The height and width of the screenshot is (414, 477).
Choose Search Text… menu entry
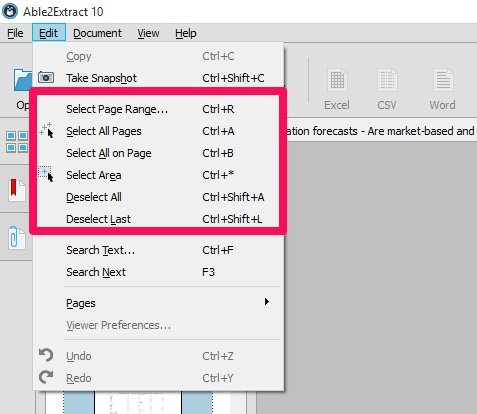coord(158,250)
